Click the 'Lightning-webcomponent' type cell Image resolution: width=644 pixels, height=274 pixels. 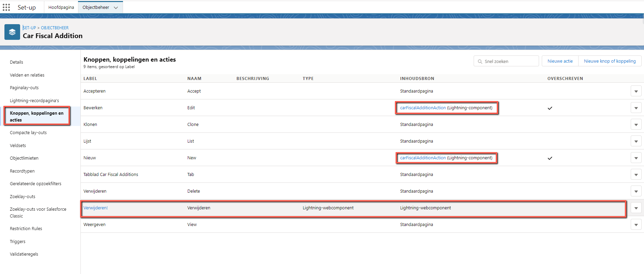coord(328,208)
